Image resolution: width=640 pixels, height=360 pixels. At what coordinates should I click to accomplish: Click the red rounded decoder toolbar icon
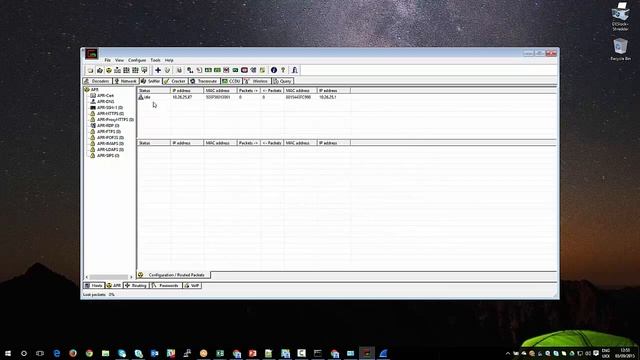point(244,70)
